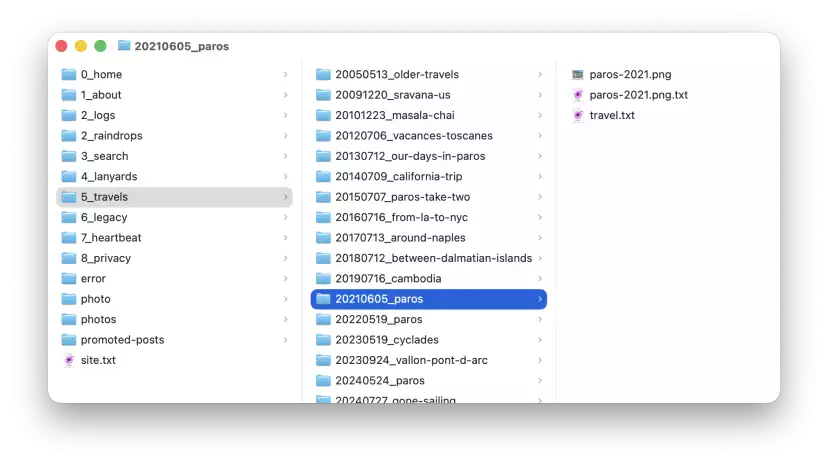The image size is (828, 466).
Task: Select the 20101223_masala-chai folder name
Action: click(x=395, y=115)
